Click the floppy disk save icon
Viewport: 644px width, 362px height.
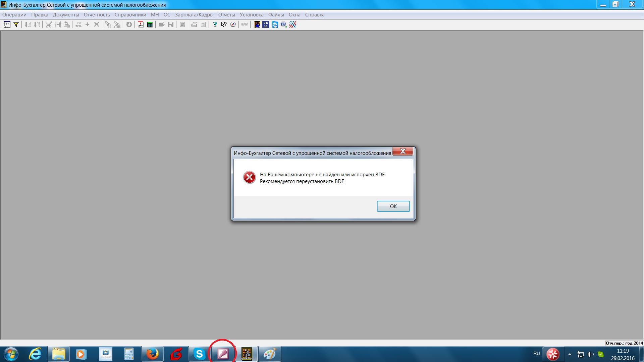point(171,24)
